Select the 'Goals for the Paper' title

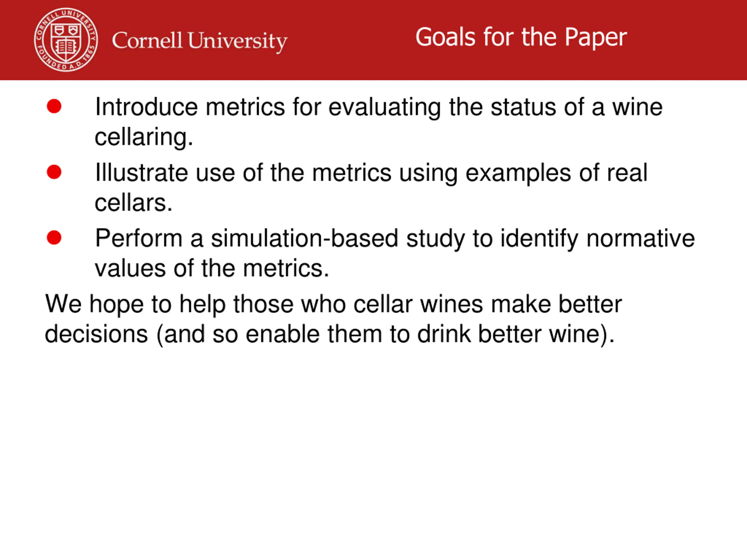[521, 37]
